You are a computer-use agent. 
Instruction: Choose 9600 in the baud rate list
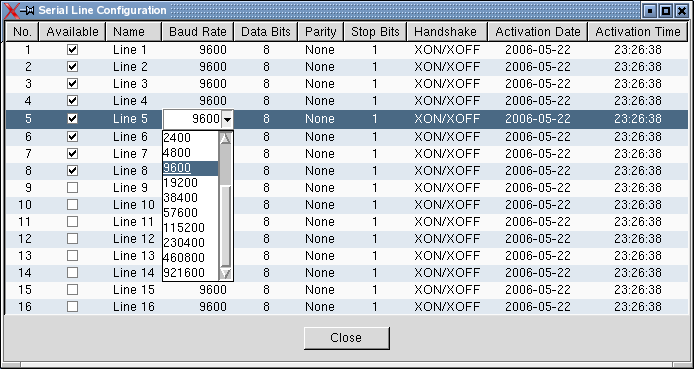click(x=191, y=168)
